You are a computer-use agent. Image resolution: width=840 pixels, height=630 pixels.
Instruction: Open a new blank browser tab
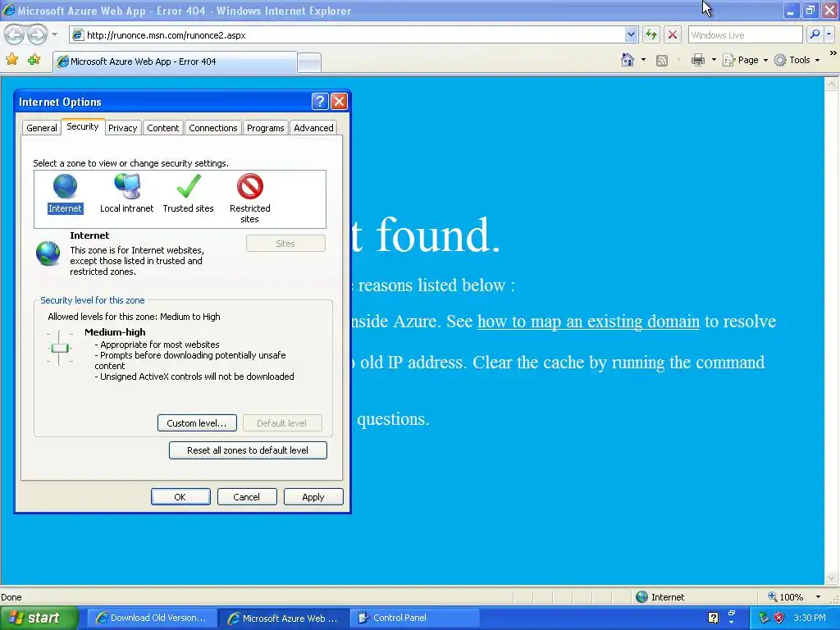tap(309, 62)
